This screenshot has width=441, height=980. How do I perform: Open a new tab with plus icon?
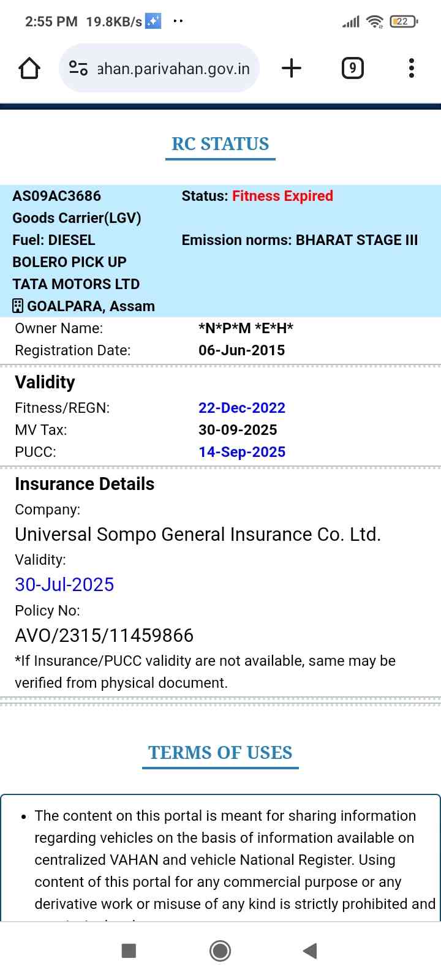pos(292,68)
